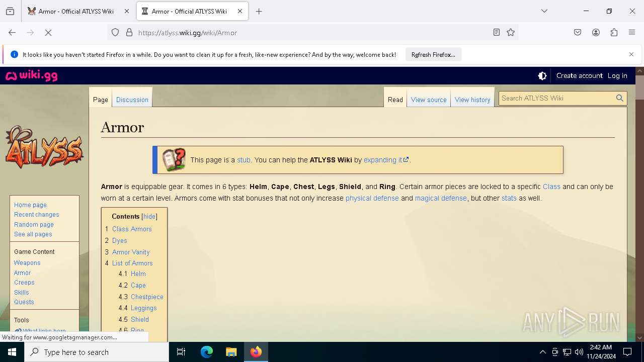Open Weapons under Game Content

(27, 263)
